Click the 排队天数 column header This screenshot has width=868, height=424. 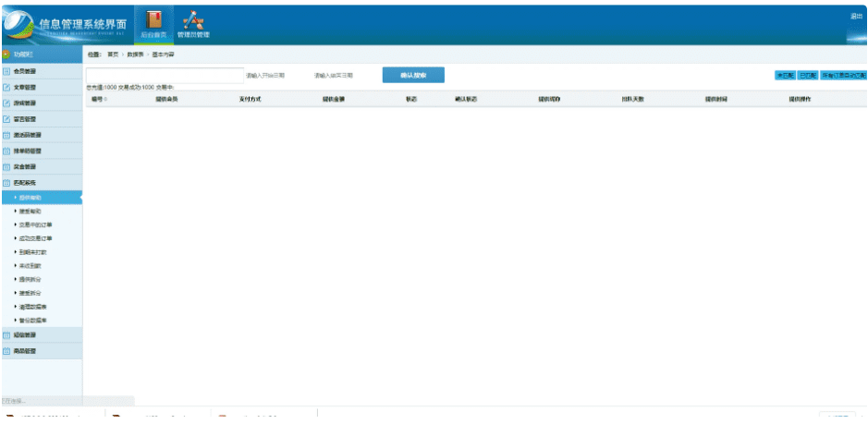click(632, 99)
